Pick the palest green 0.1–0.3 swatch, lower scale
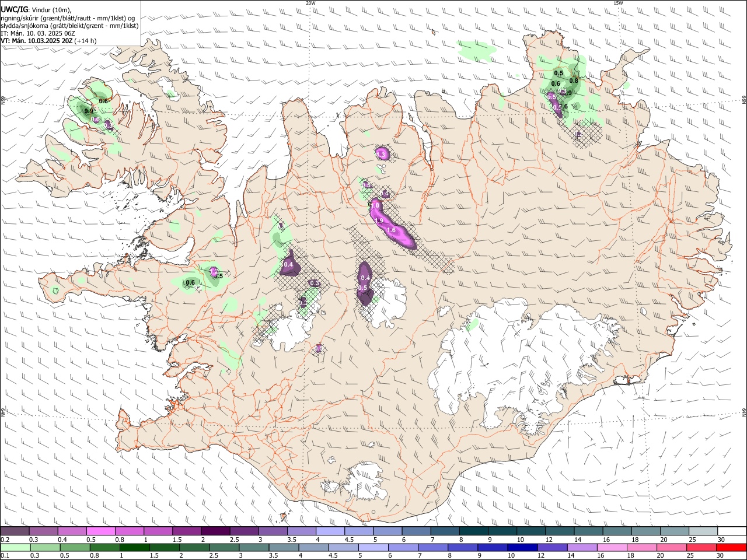 coord(15,547)
